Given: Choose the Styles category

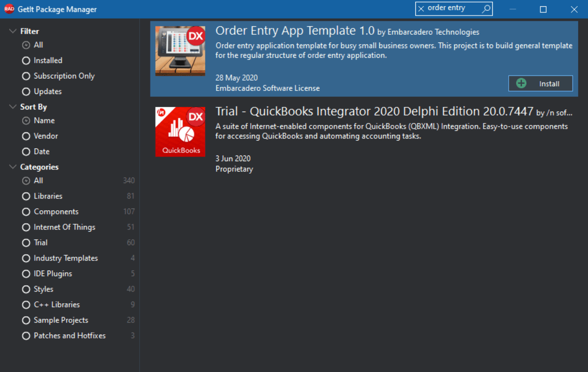Looking at the screenshot, I should coord(38,289).
